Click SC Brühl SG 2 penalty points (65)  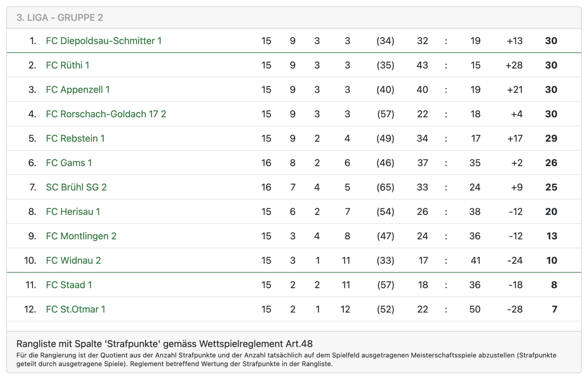coord(385,187)
